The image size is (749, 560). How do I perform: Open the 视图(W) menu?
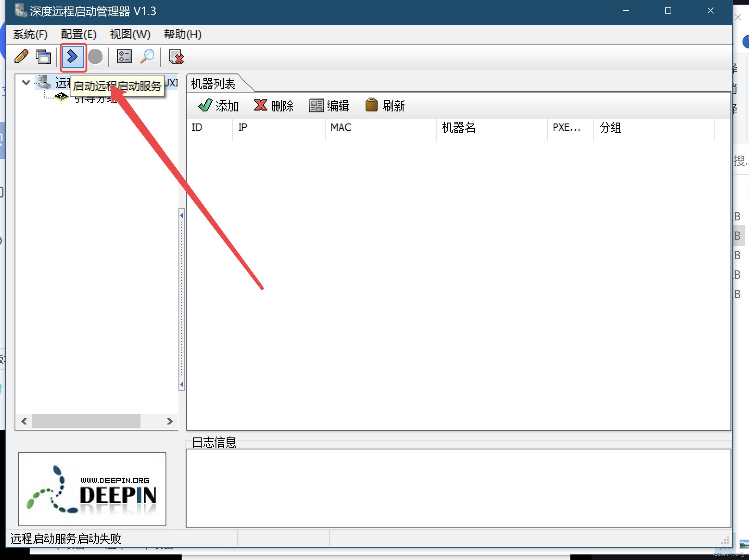coord(130,34)
